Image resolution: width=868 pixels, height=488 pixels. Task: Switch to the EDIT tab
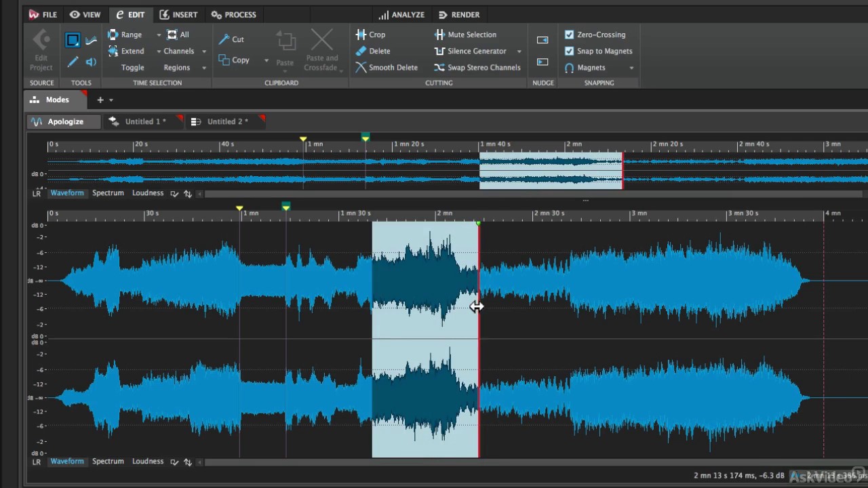point(130,14)
